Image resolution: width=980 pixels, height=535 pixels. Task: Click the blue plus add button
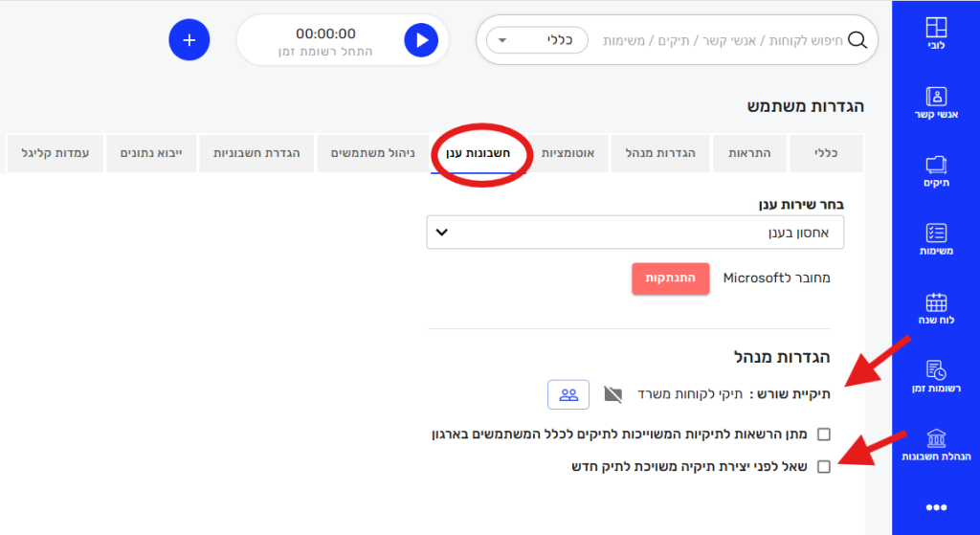(189, 39)
